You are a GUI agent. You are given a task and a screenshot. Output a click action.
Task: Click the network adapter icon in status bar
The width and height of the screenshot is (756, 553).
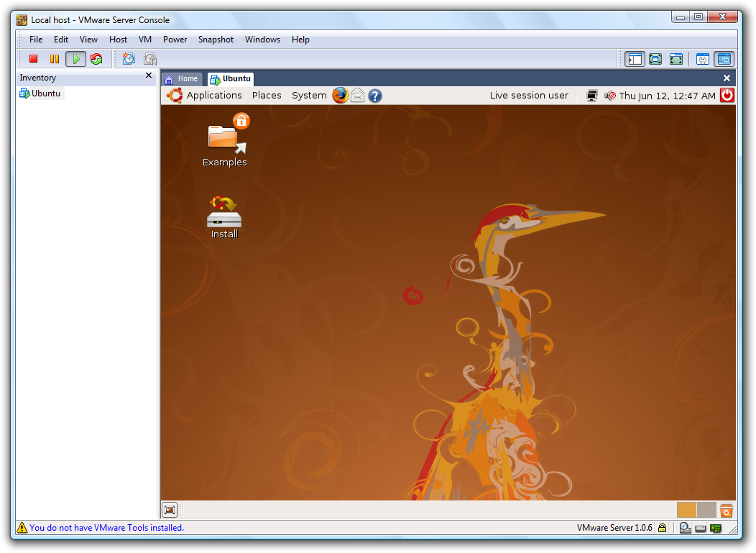pyautogui.click(x=716, y=529)
